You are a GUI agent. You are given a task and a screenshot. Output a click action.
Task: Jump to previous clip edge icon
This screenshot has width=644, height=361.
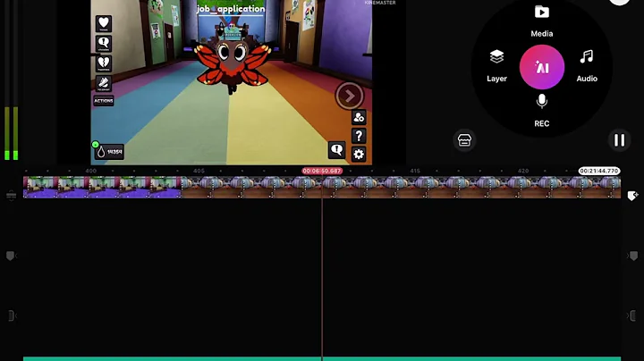12,315
